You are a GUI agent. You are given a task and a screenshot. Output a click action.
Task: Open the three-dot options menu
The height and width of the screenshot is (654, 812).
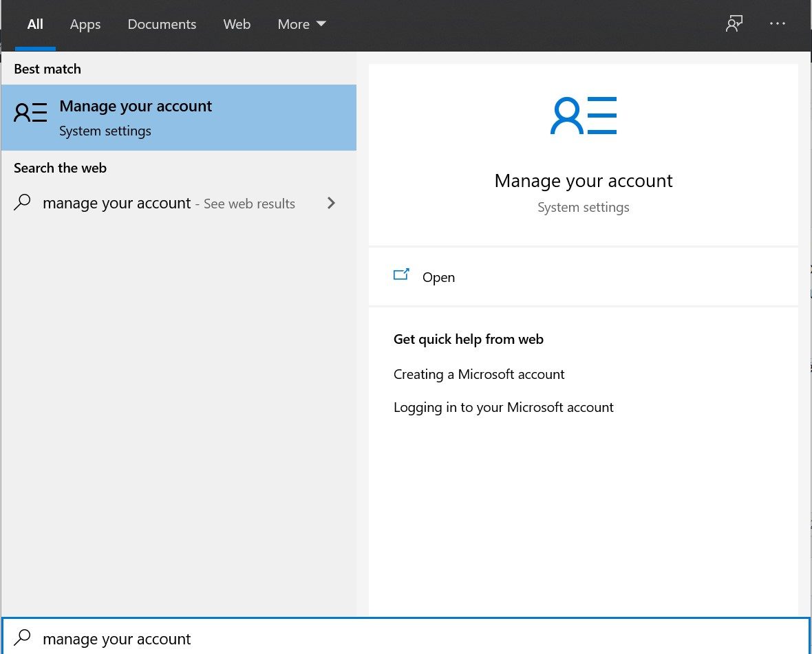click(x=778, y=24)
